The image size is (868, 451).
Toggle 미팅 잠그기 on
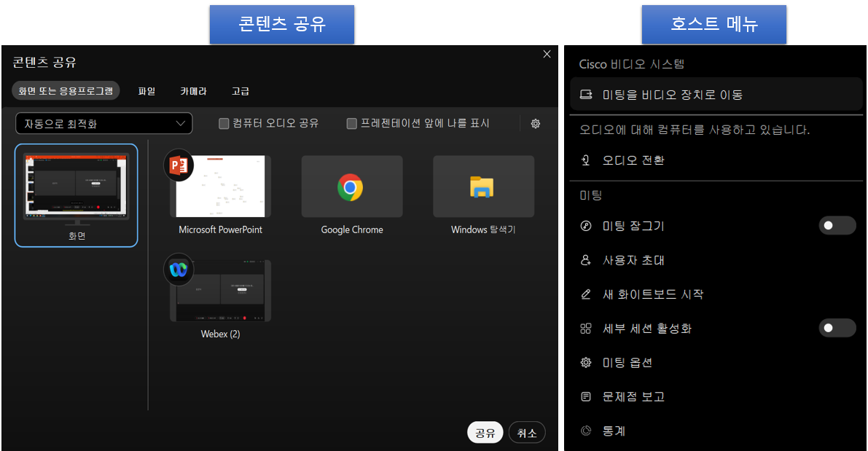click(837, 226)
